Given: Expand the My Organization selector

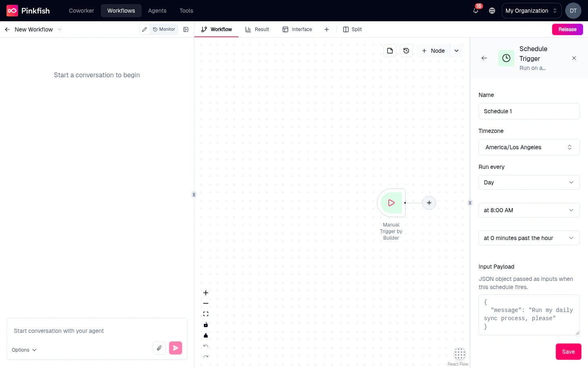Looking at the screenshot, I should pos(531,11).
